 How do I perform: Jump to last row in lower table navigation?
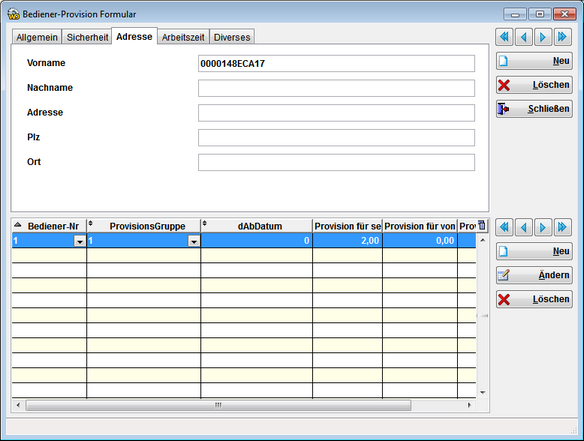[x=562, y=227]
